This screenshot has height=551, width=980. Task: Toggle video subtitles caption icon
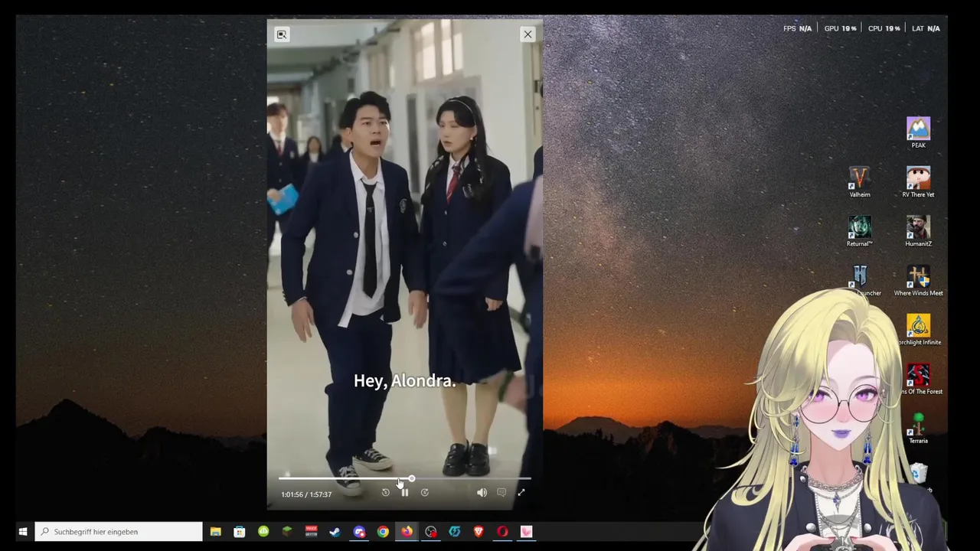(501, 493)
